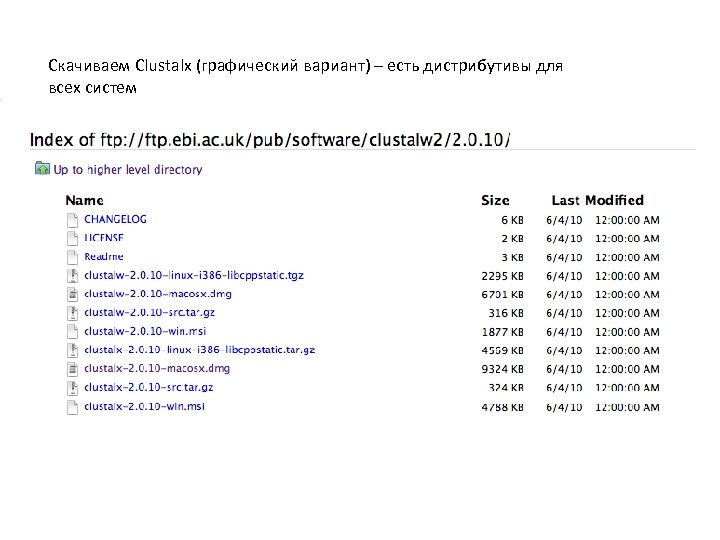Go up to higher level directory link

tap(127, 170)
